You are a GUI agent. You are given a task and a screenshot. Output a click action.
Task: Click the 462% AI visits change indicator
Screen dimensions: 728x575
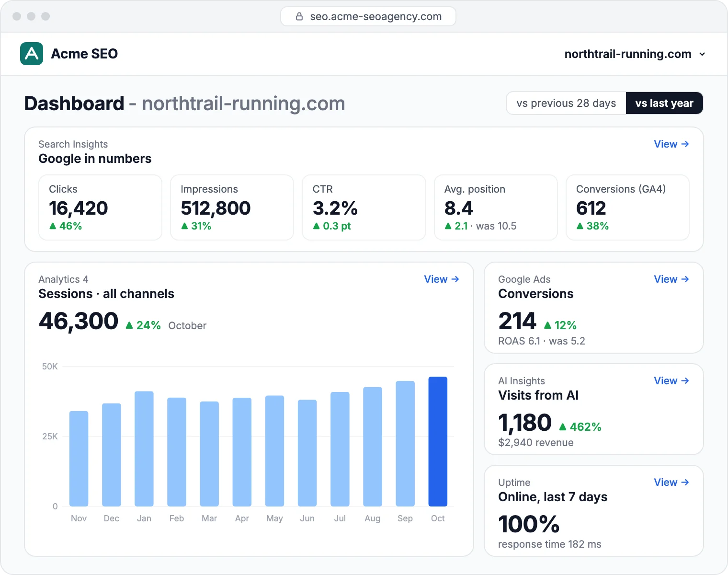click(580, 427)
